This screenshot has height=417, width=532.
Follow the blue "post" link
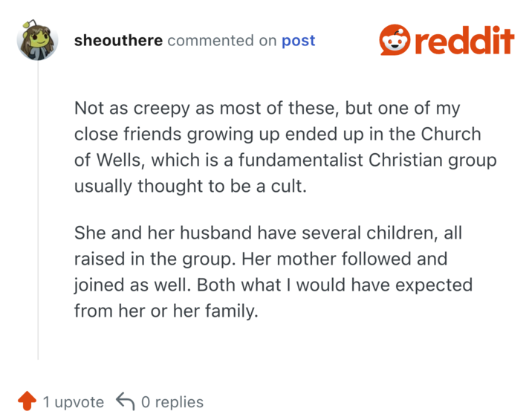(x=298, y=41)
